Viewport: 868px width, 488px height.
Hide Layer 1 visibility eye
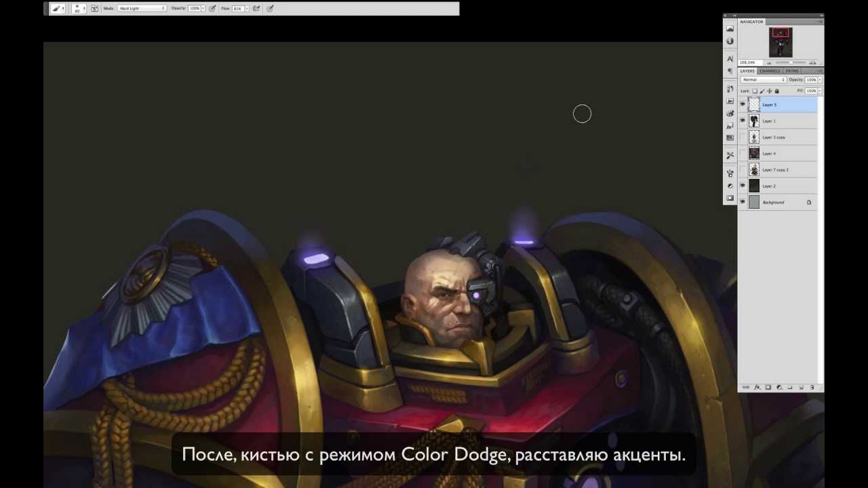(743, 121)
